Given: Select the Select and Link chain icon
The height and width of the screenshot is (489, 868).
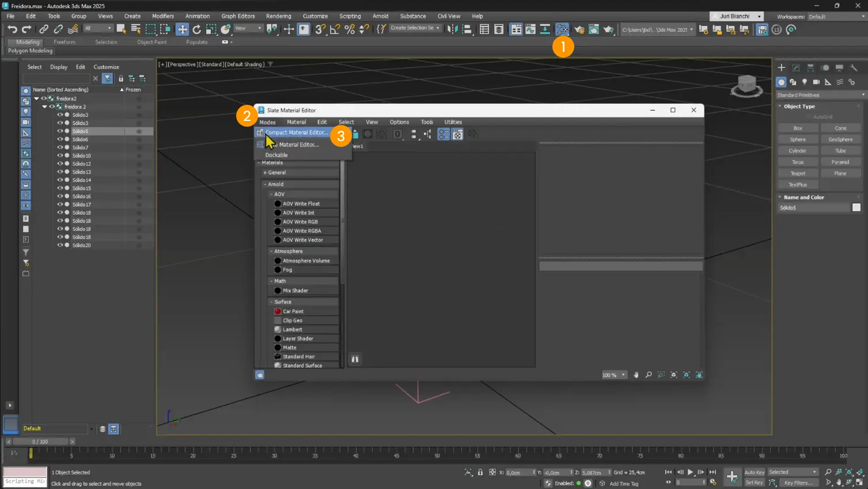Looking at the screenshot, I should pos(44,29).
